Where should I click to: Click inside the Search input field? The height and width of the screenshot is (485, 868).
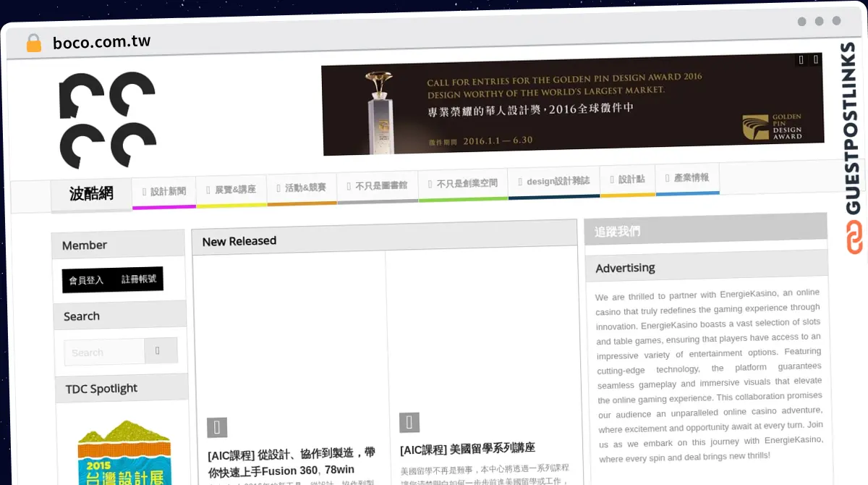[x=103, y=352]
